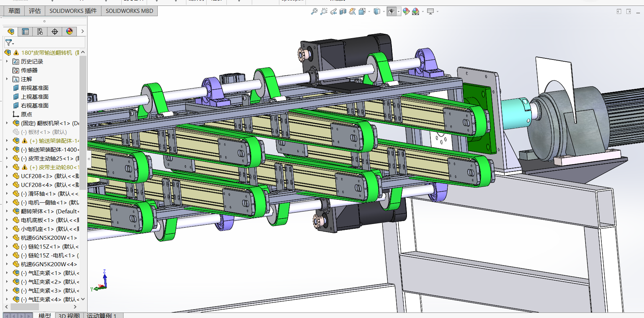This screenshot has width=644, height=318.
Task: Open the 评估 ribbon tab
Action: [x=35, y=11]
